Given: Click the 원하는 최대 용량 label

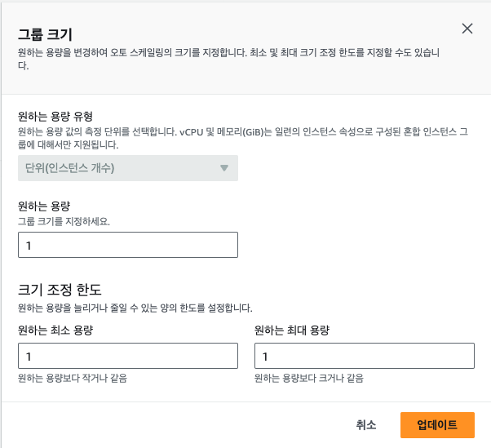Looking at the screenshot, I should pyautogui.click(x=292, y=330).
